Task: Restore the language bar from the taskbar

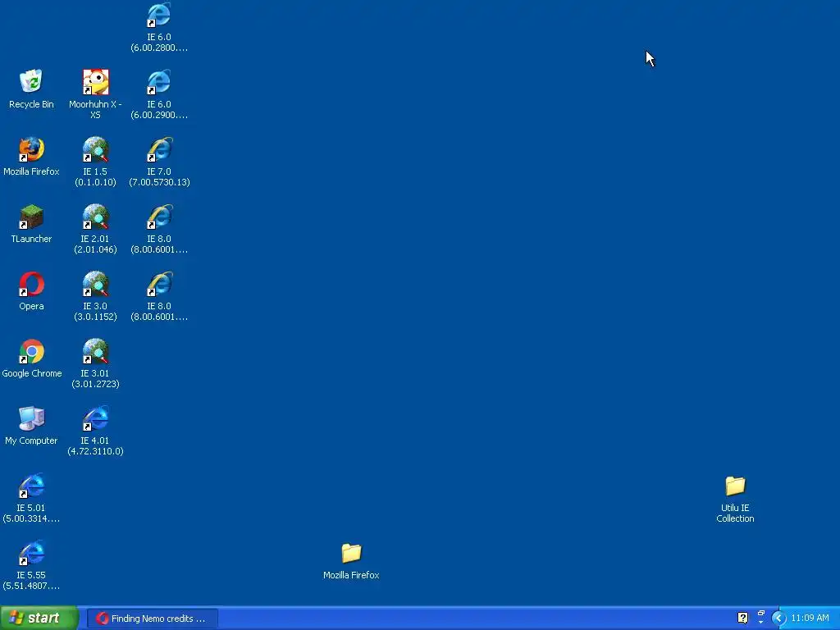Action: coord(761,614)
